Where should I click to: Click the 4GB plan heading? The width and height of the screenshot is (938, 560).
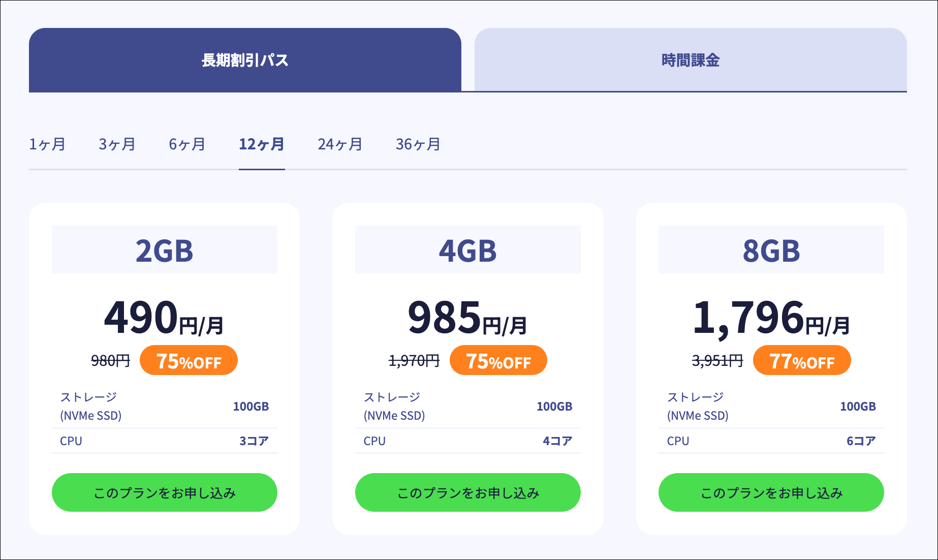pos(468,250)
